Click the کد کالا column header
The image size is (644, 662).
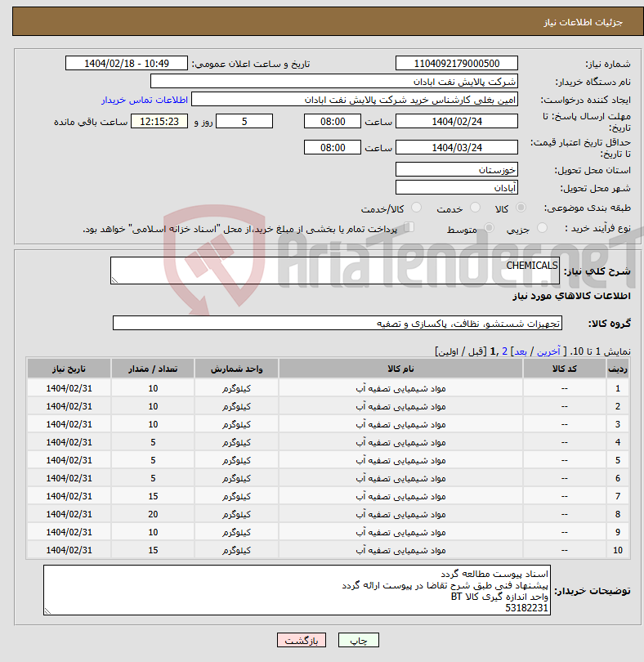point(565,369)
